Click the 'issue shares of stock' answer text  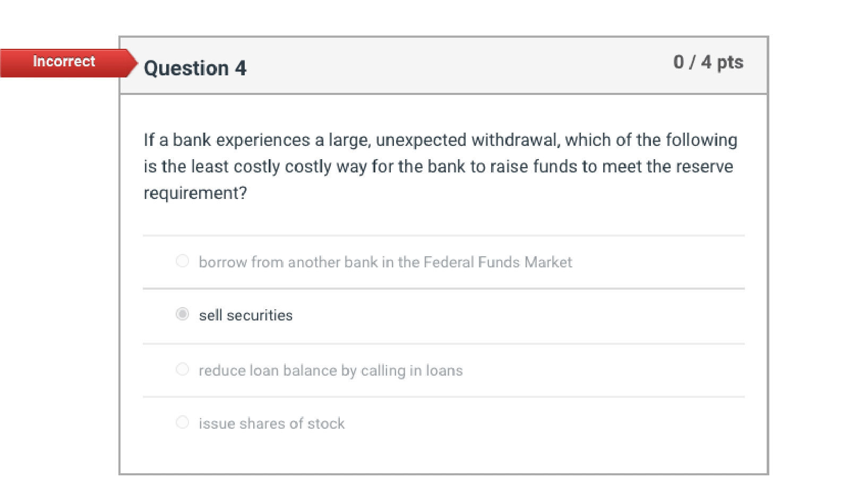point(271,423)
